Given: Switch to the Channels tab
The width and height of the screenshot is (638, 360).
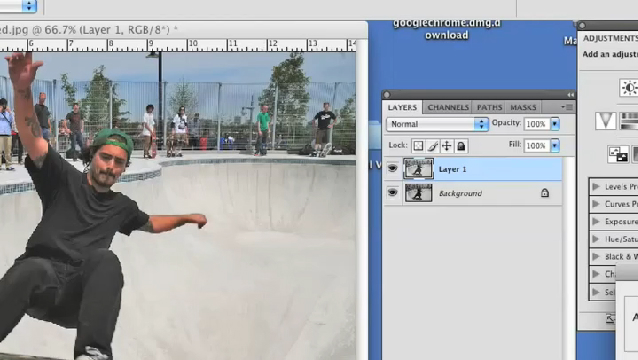Looking at the screenshot, I should (x=448, y=107).
